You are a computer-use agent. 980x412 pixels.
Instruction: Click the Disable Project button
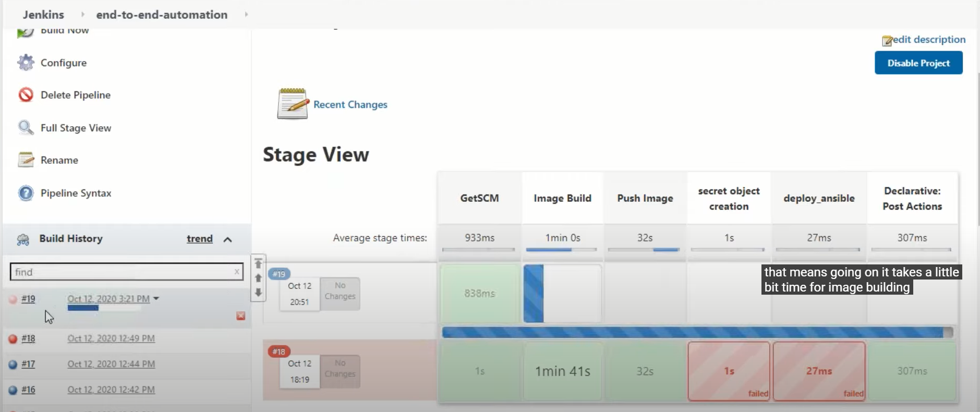918,63
